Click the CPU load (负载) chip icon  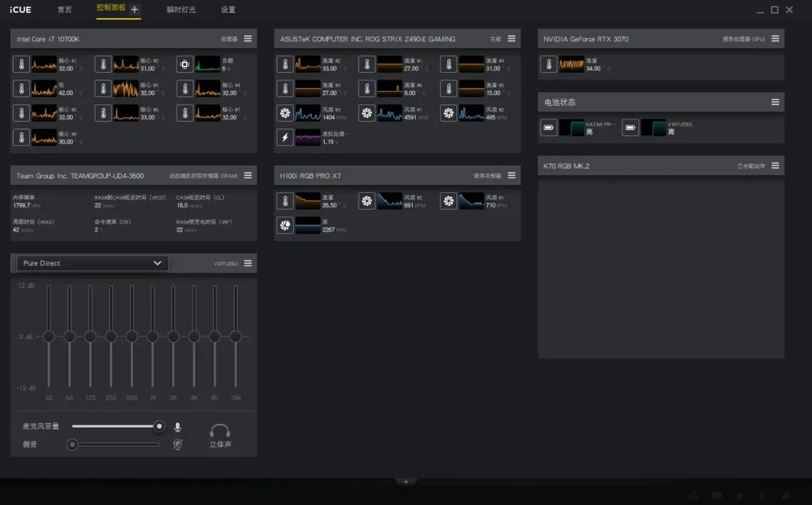[185, 64]
